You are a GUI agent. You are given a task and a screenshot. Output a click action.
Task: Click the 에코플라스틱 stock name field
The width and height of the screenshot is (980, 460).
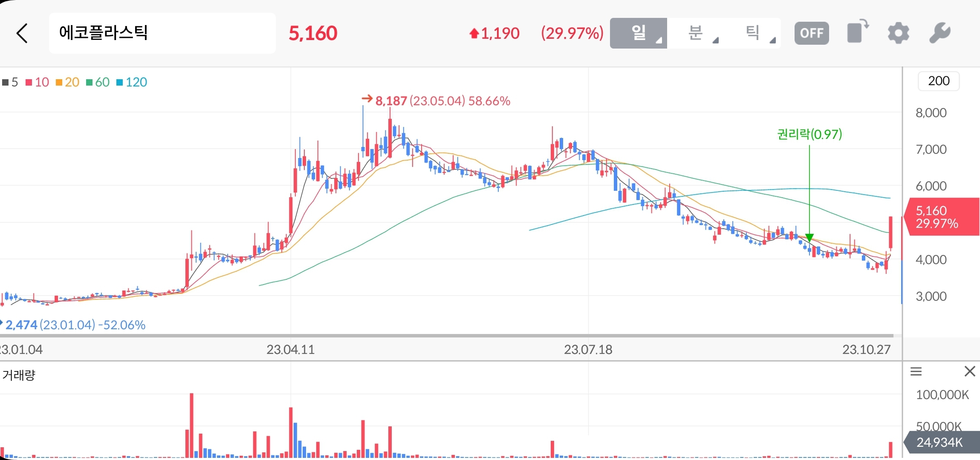click(162, 33)
